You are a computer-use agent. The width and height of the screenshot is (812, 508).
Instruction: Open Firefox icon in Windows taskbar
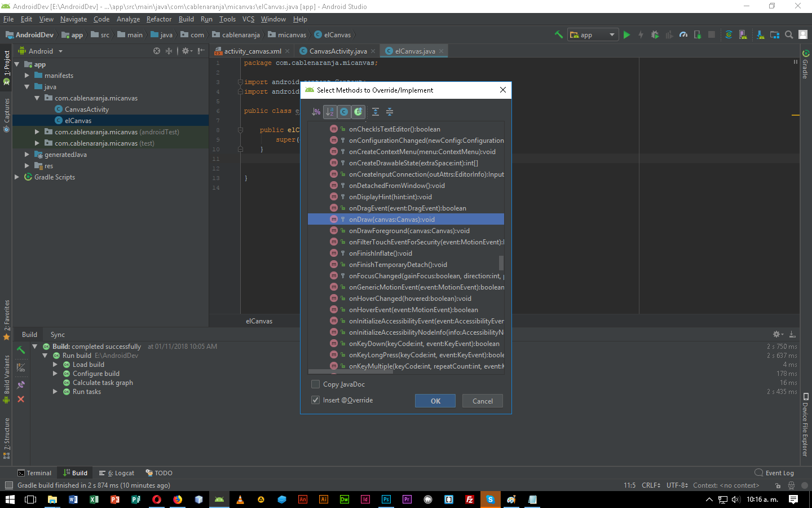(x=178, y=500)
